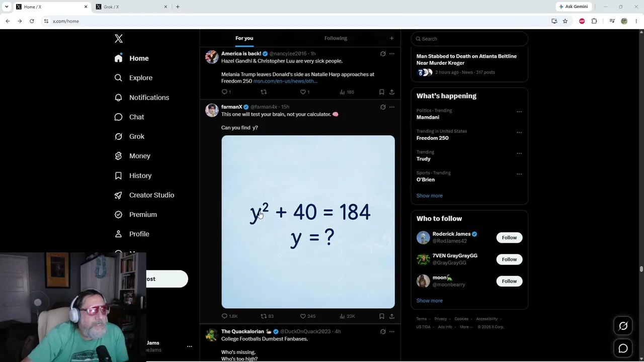Repost the farmanX math post
Screen dimensions: 644x362
click(267, 316)
